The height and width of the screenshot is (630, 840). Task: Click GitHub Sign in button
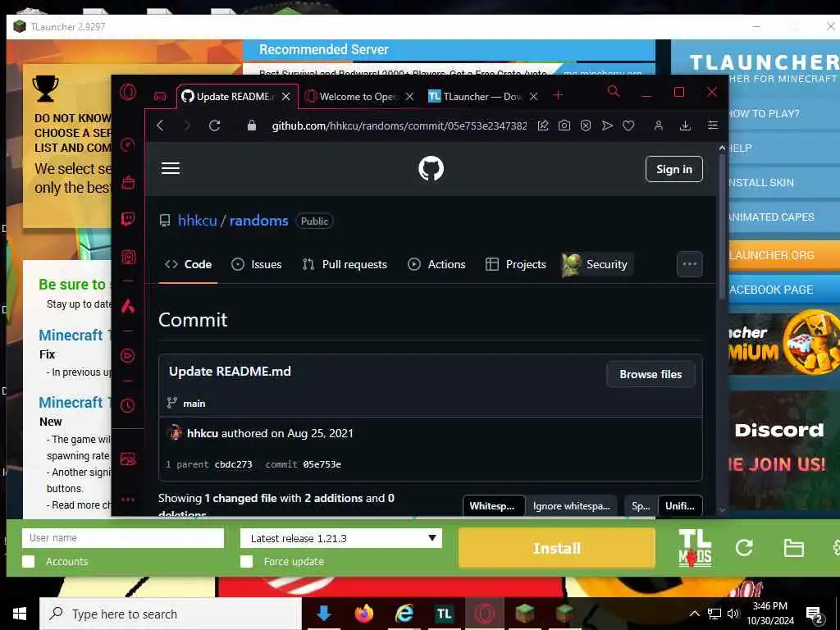[x=674, y=169]
